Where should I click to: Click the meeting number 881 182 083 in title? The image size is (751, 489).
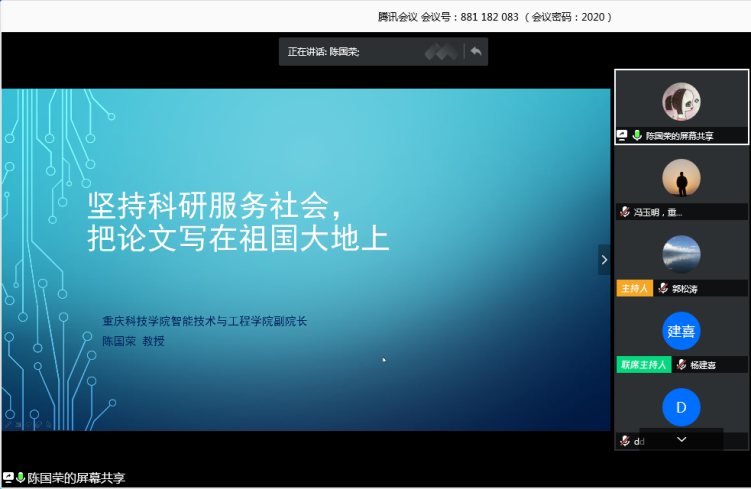coord(489,17)
